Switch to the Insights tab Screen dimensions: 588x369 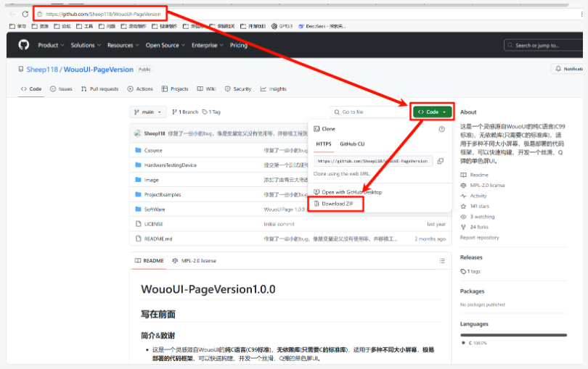click(274, 88)
